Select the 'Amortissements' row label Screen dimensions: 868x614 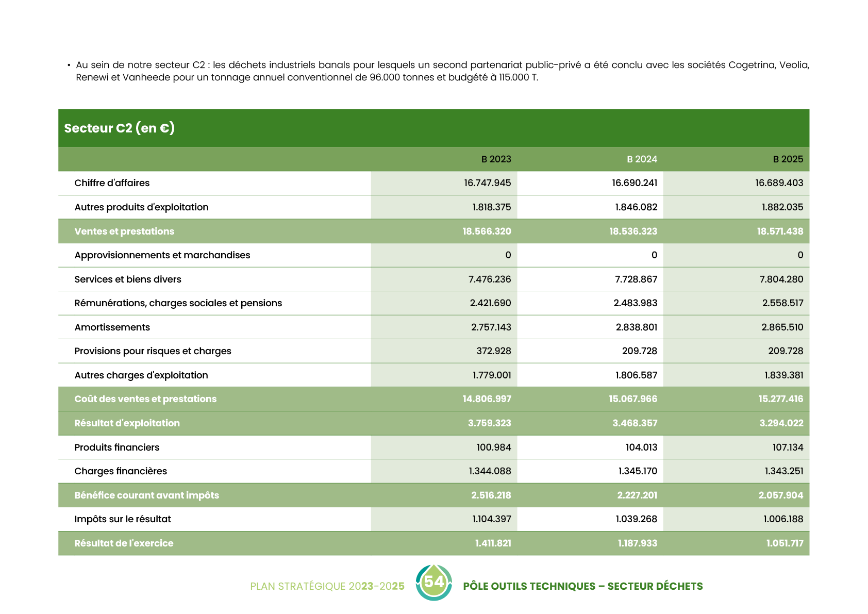coord(112,327)
